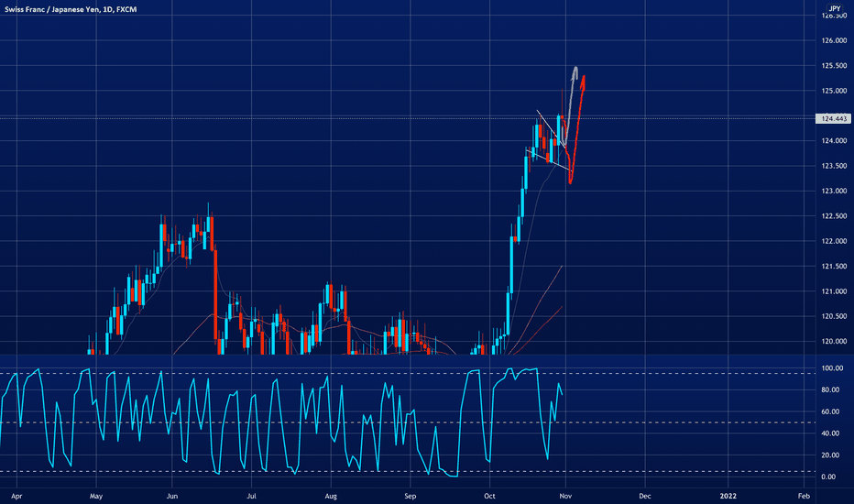Click the 20.00 oscillator scale label
854x504 pixels.
828,455
